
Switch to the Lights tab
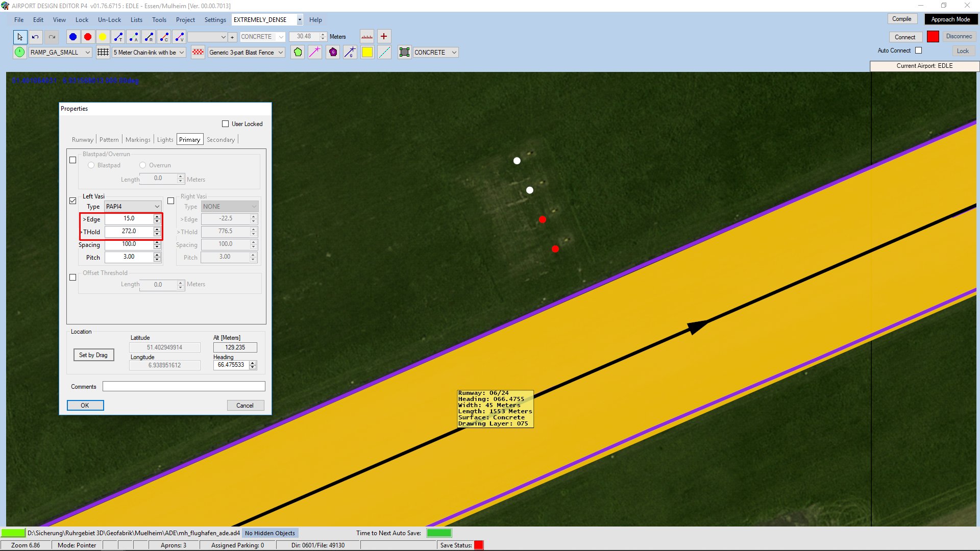click(165, 140)
